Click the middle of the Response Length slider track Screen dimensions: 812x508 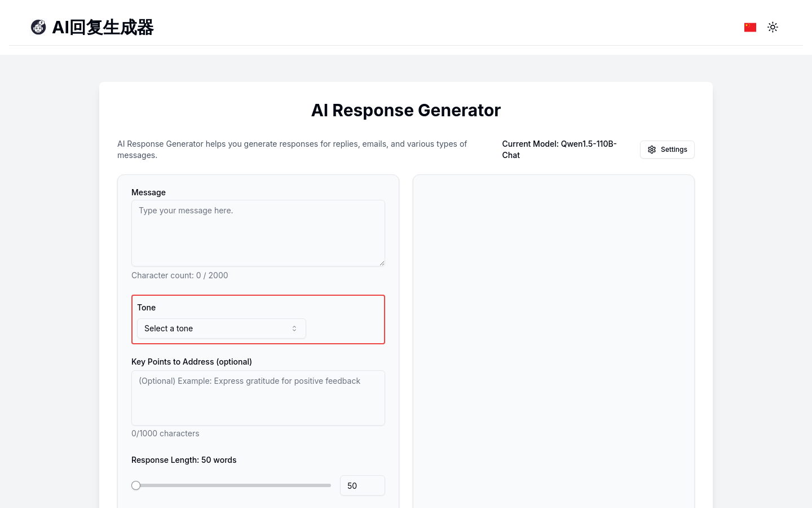tap(233, 485)
